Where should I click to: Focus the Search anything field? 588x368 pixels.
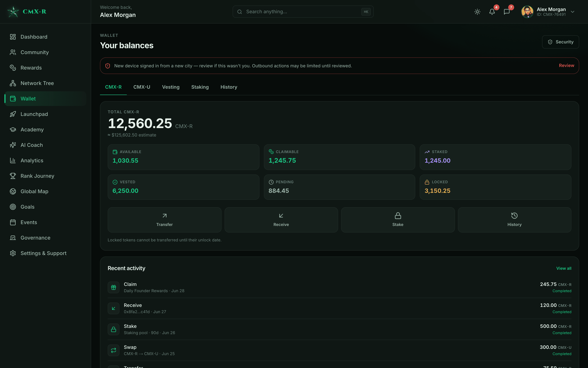[303, 12]
